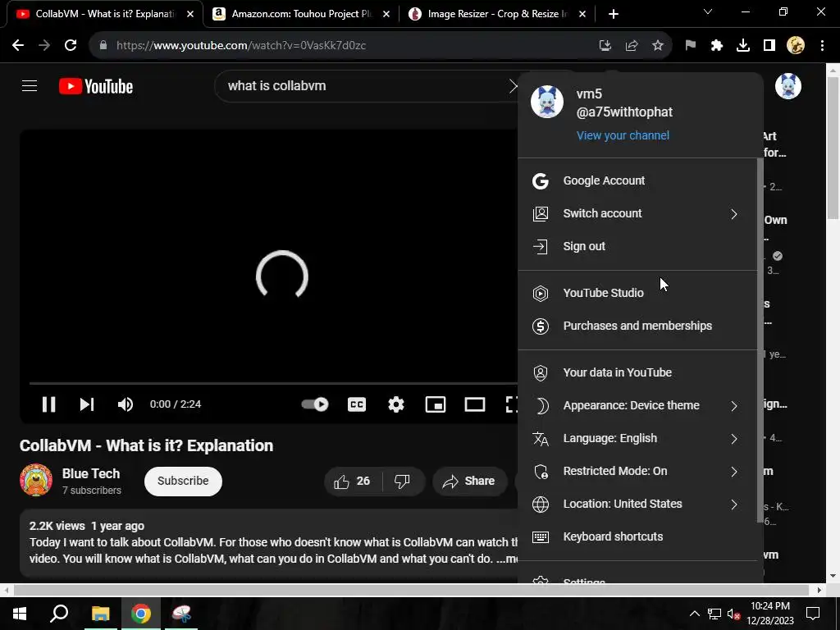Pause the video

click(x=48, y=404)
